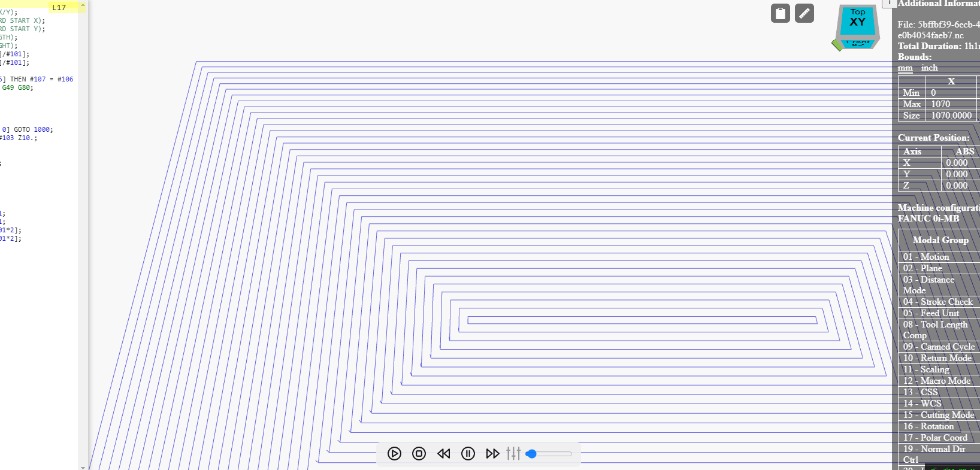Open the playback settings sliders icon

[x=513, y=453]
